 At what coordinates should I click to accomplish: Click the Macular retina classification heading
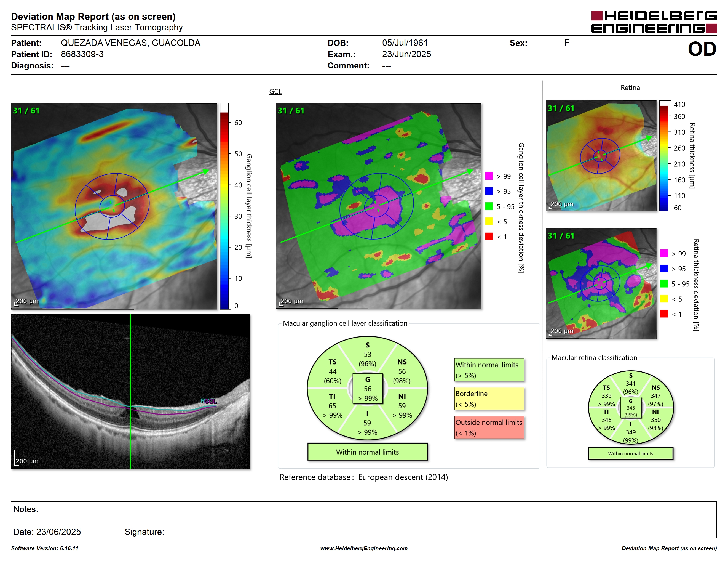point(594,358)
